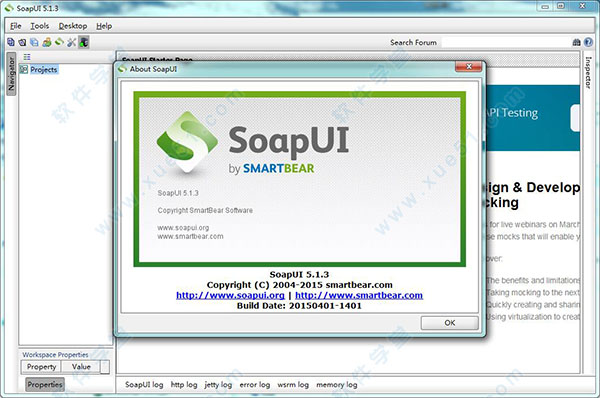
Task: Click the Property column header
Action: pos(41,367)
